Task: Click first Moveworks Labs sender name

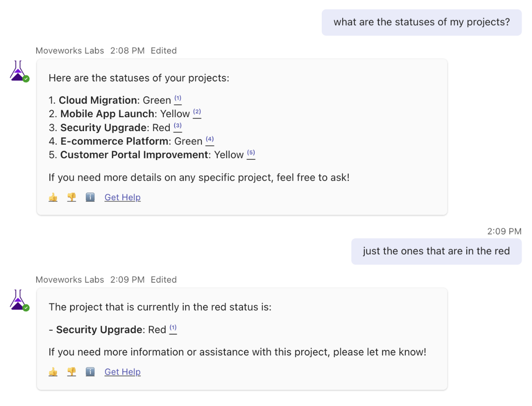Action: 70,51
